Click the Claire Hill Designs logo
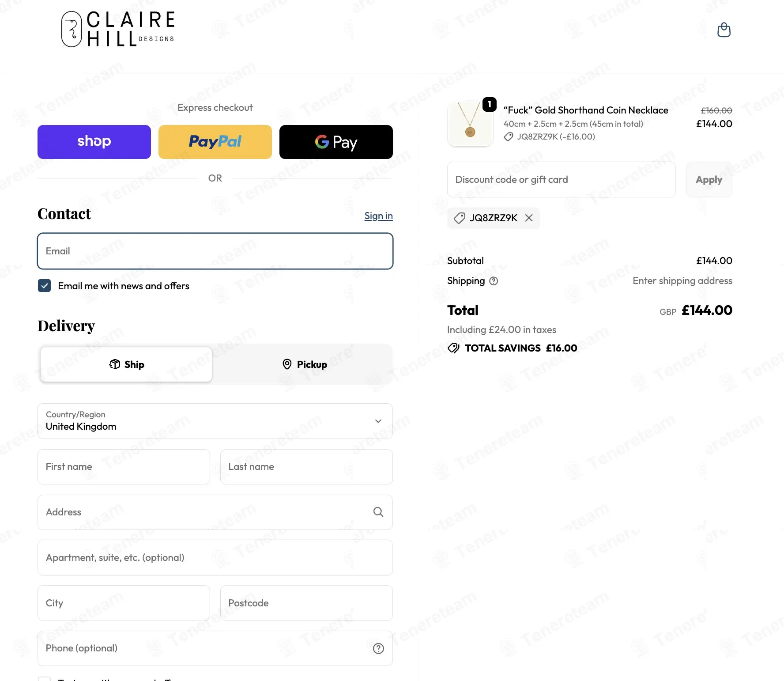 point(118,29)
